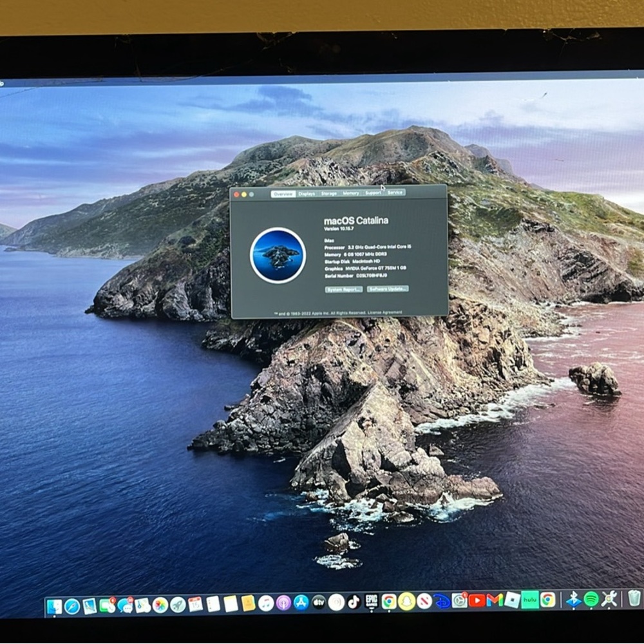Switch to the Displays tab
This screenshot has width=644, height=644.
(307, 193)
